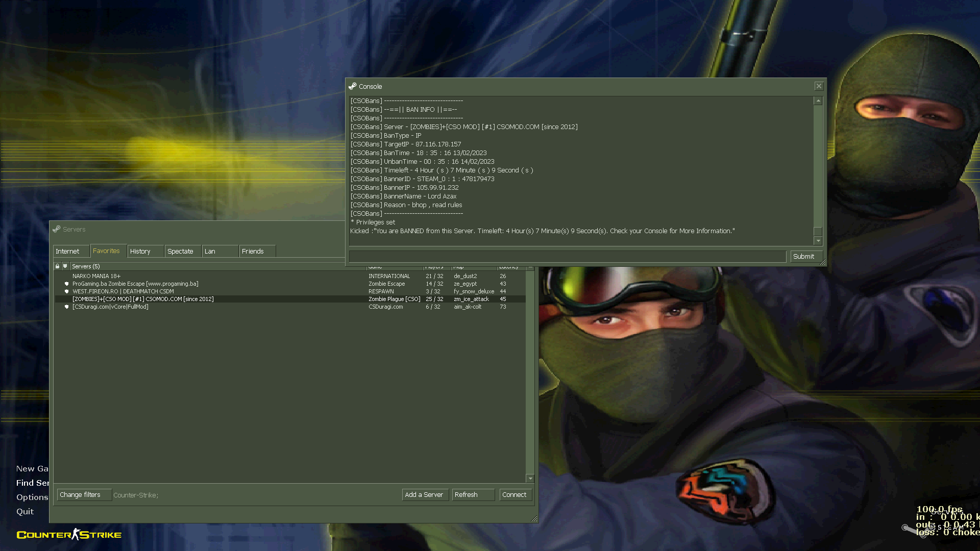
Task: Refresh the favorites server list
Action: coord(473,495)
